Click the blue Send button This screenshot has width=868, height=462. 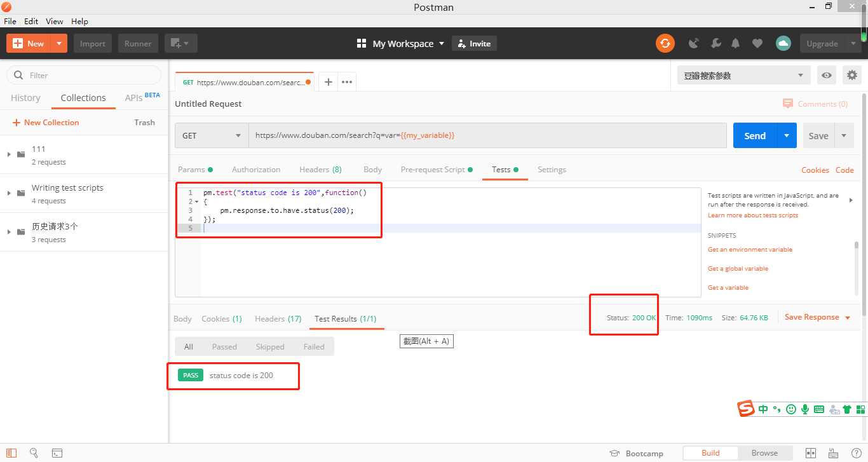coord(755,135)
